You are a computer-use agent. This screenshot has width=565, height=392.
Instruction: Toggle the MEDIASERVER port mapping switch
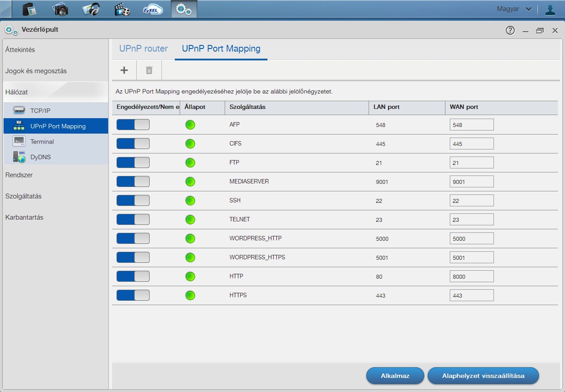click(x=133, y=182)
